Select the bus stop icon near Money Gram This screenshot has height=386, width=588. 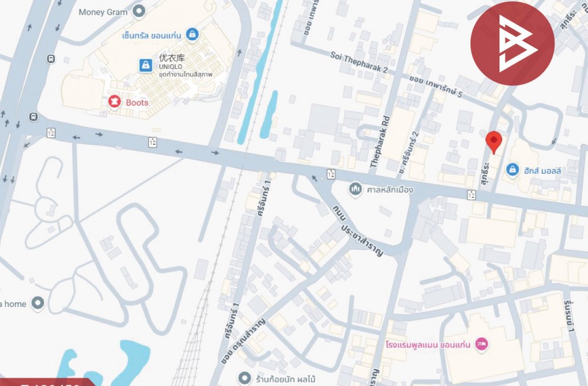click(51, 59)
